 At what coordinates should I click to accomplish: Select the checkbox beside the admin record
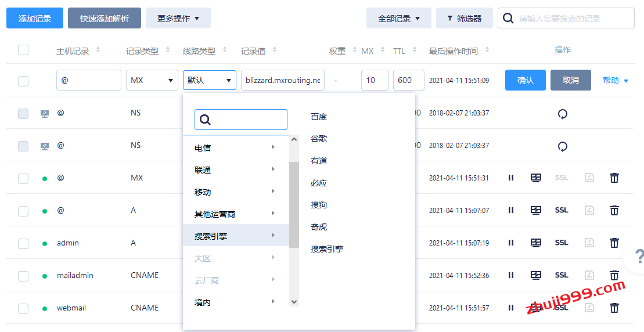tap(23, 243)
